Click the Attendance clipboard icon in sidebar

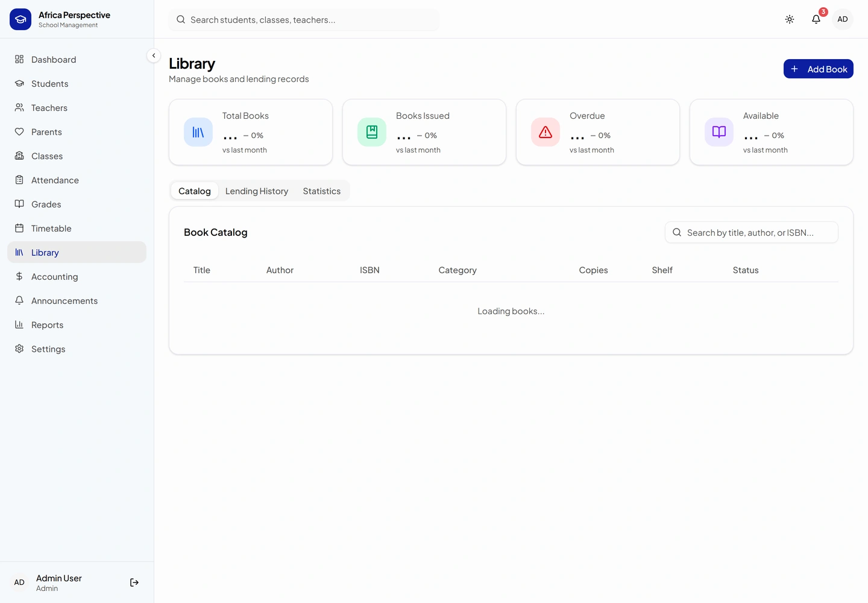click(x=19, y=180)
